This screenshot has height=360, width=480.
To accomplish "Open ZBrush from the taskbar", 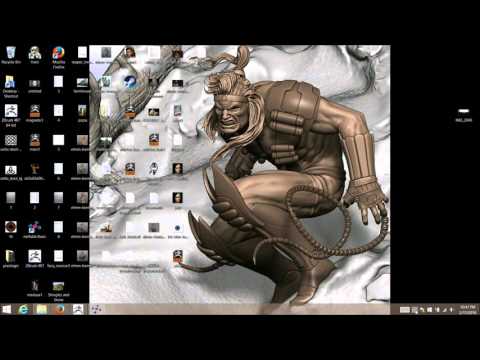I will tap(78, 309).
